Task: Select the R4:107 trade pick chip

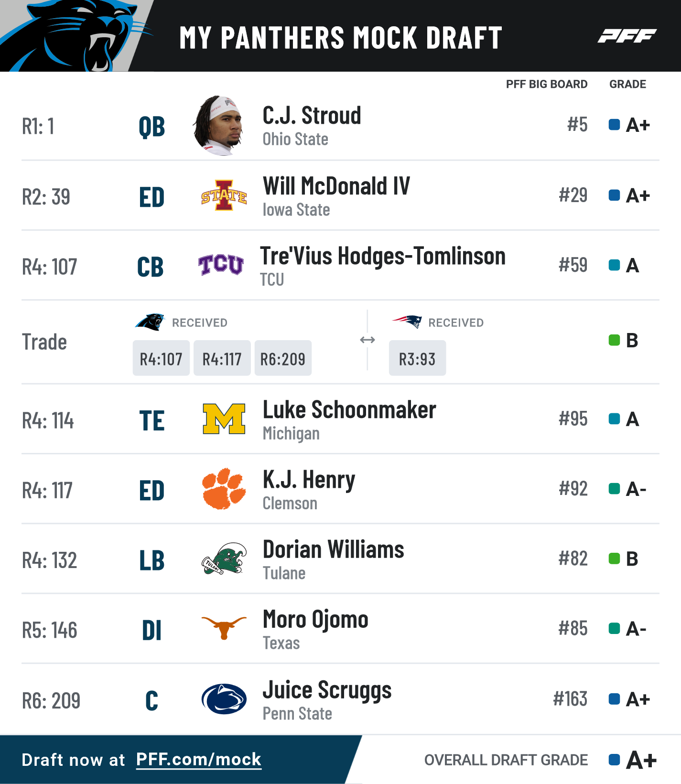Action: pos(161,358)
